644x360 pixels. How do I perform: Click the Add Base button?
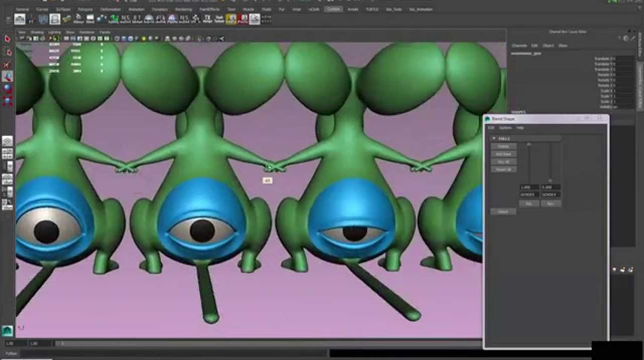(x=503, y=154)
